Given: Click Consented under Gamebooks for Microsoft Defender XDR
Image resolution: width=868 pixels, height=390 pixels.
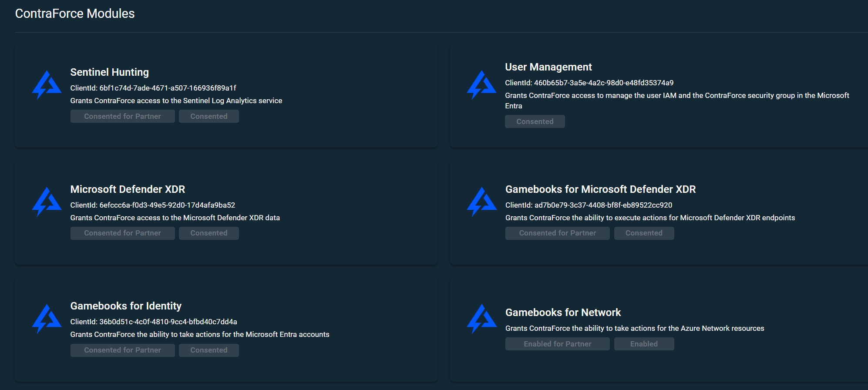Looking at the screenshot, I should click(643, 233).
